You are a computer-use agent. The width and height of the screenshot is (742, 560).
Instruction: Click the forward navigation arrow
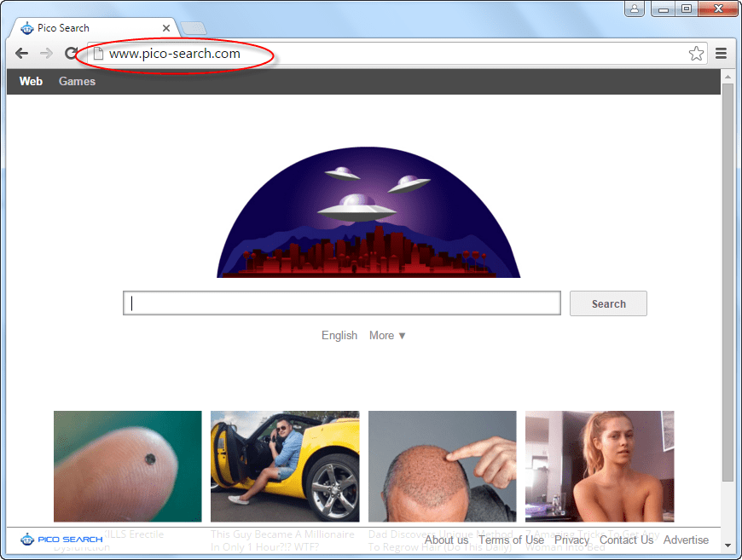click(46, 54)
